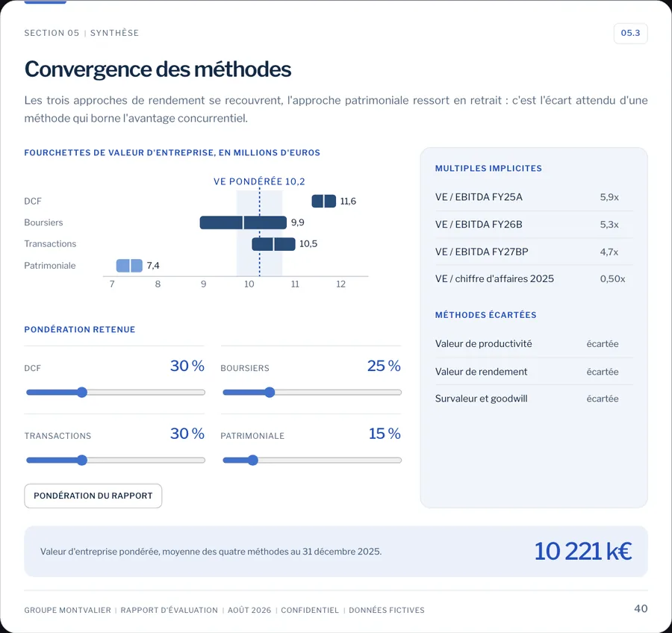Viewport: 672px width, 633px height.
Task: Click 'DONNÉES FICTIVES' in the footer
Action: coord(387,610)
